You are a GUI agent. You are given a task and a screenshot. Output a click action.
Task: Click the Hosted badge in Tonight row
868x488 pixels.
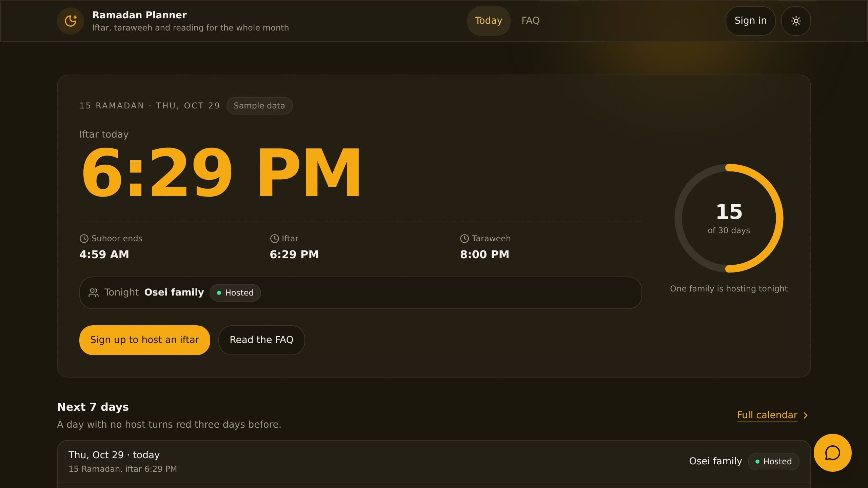[235, 293]
